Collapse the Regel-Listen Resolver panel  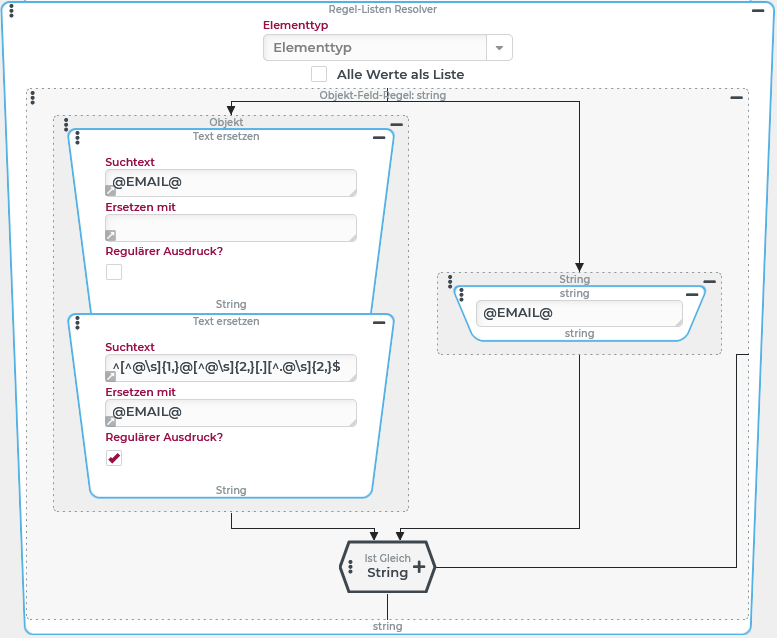pos(759,10)
